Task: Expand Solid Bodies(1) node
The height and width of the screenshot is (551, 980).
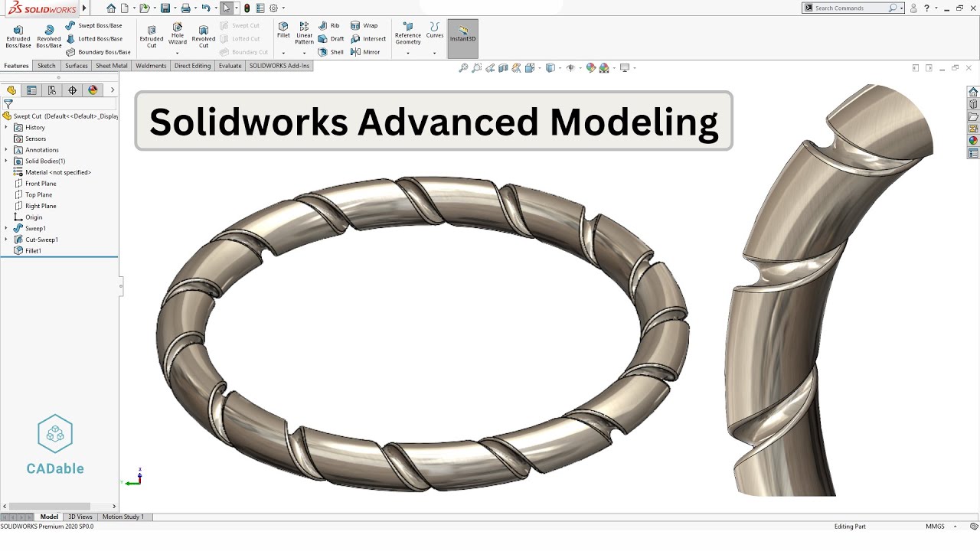Action: [6, 161]
